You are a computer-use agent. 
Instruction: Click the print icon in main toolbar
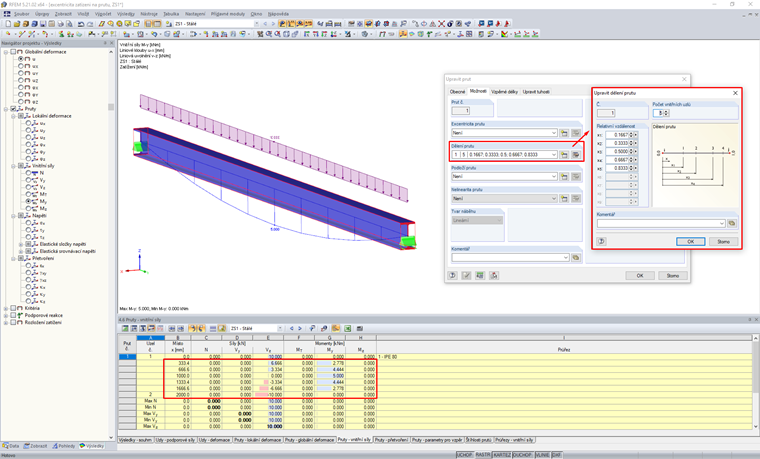(x=61, y=24)
